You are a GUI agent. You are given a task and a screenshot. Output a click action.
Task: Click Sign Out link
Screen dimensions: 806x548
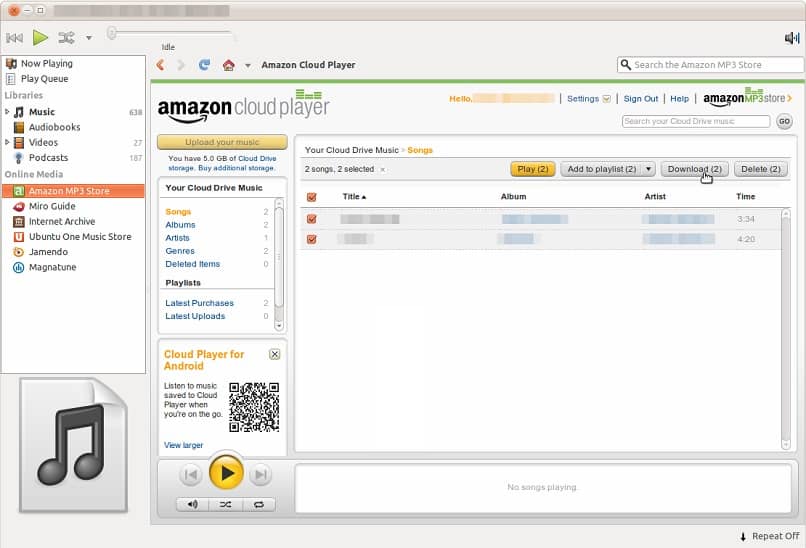tap(640, 99)
